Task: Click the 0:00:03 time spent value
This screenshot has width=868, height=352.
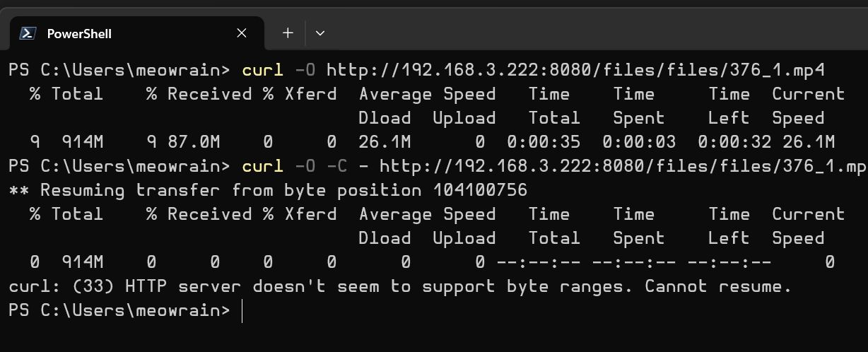Action: (639, 142)
